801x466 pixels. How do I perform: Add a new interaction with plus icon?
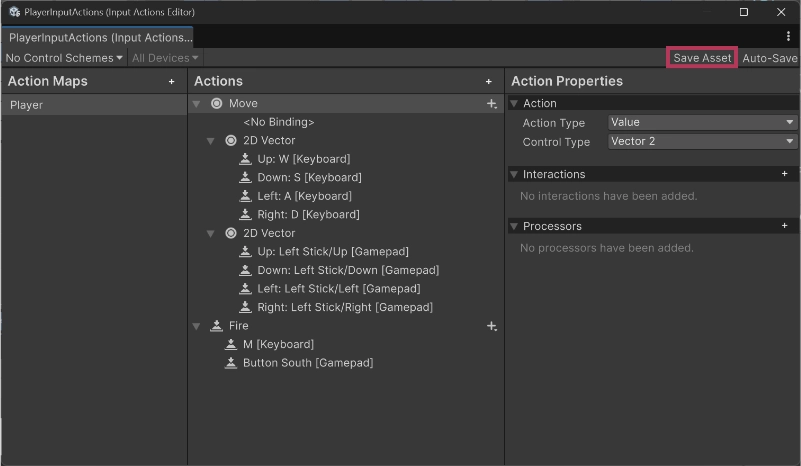(785, 174)
